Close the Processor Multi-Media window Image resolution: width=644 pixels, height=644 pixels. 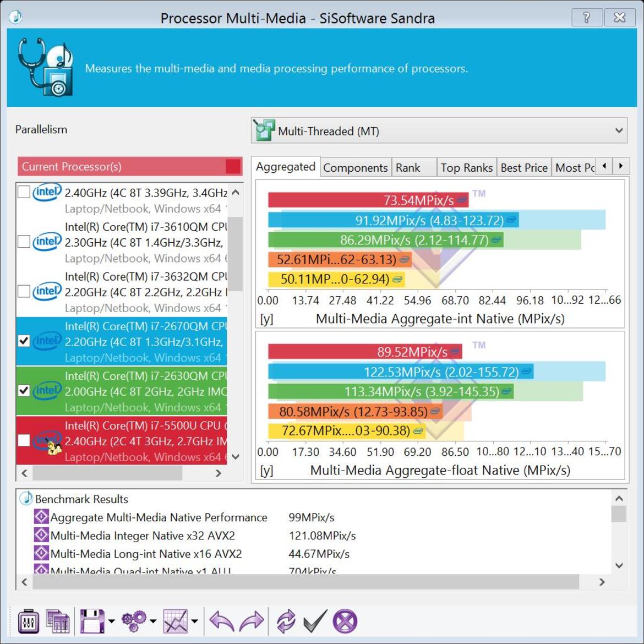620,17
